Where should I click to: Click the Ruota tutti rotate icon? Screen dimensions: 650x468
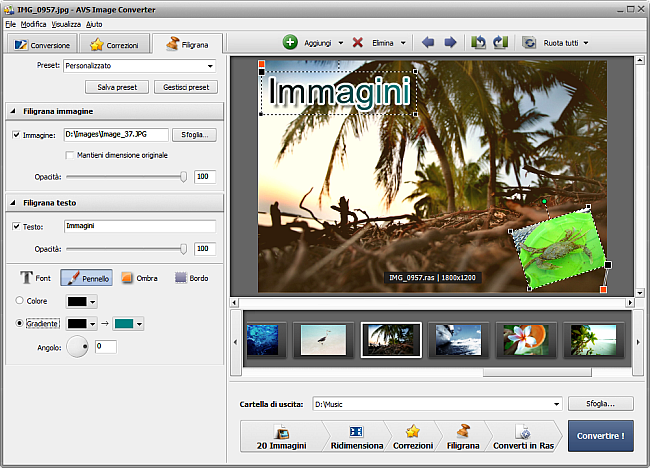(529, 43)
